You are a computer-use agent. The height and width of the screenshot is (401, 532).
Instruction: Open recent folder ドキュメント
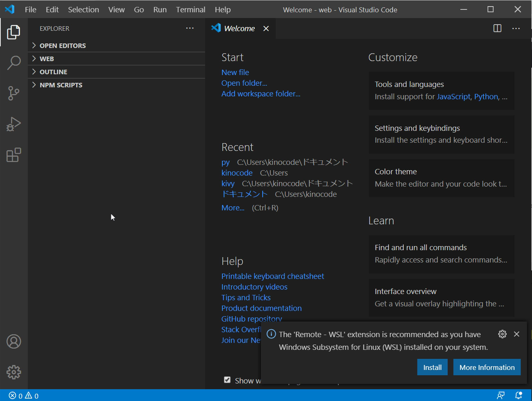[244, 194]
